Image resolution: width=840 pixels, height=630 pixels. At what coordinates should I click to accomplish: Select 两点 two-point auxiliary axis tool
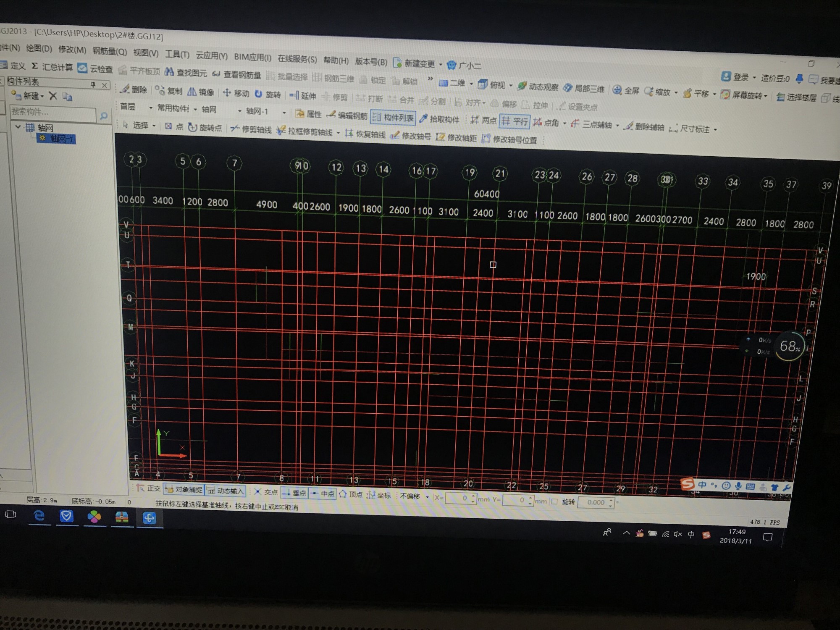click(483, 121)
